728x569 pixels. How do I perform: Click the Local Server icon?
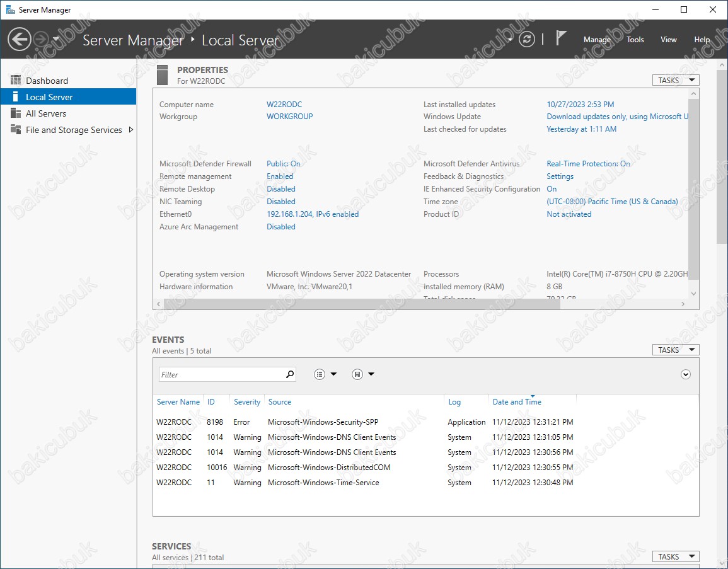pyautogui.click(x=16, y=96)
